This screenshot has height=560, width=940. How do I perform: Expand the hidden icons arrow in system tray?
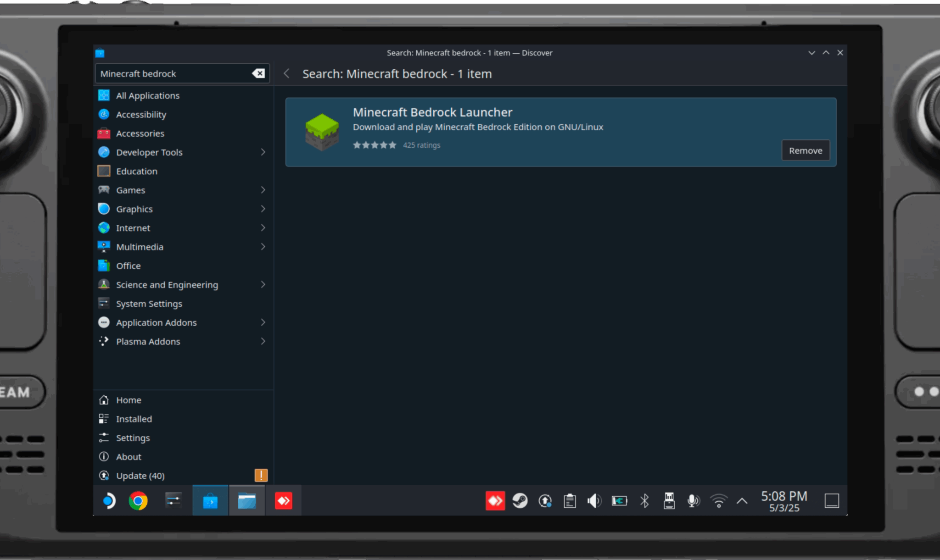[x=742, y=501]
